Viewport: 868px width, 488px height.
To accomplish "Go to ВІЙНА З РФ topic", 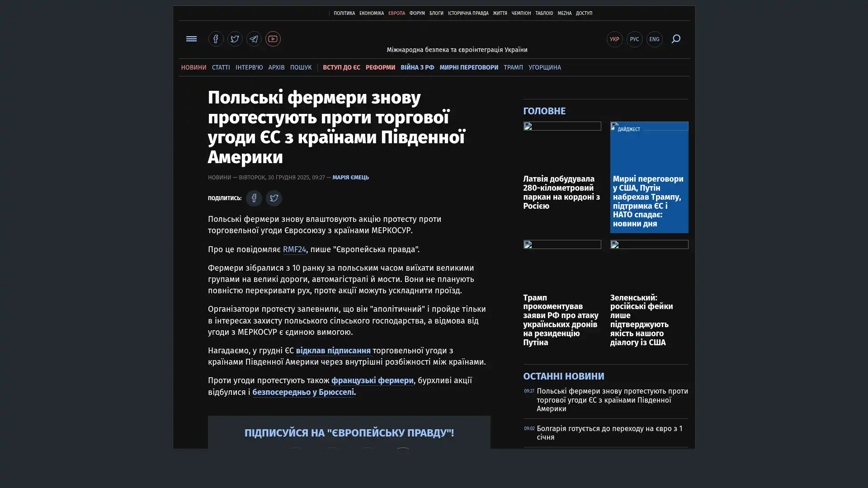I will click(x=417, y=67).
